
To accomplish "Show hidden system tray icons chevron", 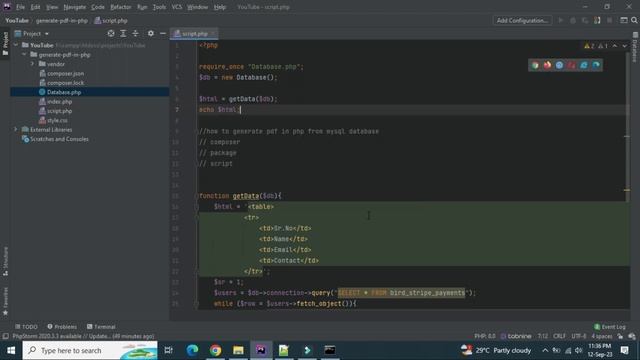I will (x=545, y=350).
